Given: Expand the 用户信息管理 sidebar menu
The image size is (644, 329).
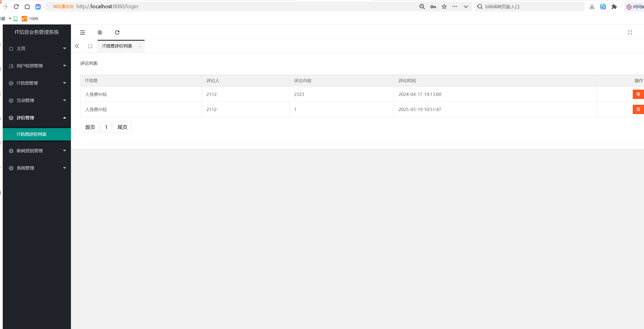Looking at the screenshot, I should coord(37,66).
